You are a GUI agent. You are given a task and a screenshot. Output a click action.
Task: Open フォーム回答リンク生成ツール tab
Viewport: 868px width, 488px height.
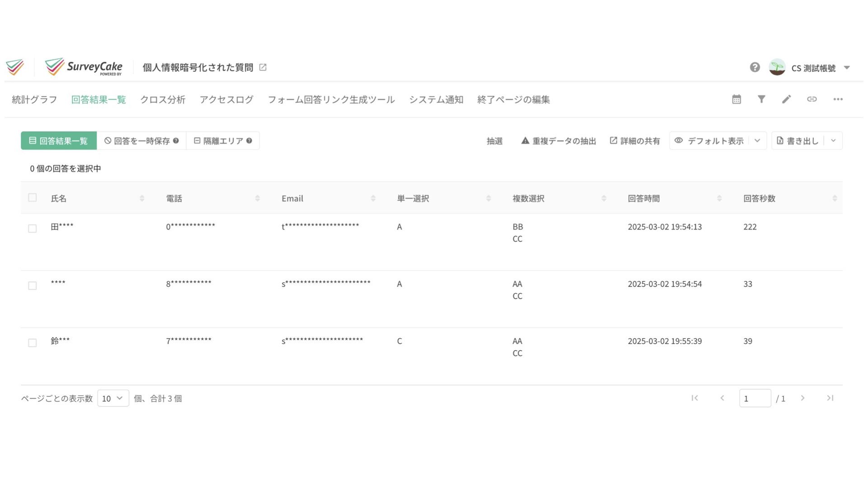coord(331,99)
